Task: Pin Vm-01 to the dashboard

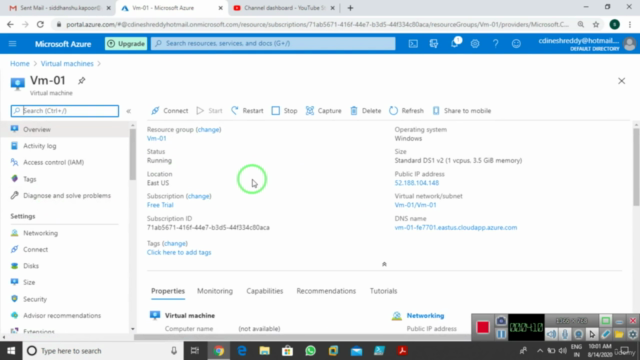Action: click(82, 80)
